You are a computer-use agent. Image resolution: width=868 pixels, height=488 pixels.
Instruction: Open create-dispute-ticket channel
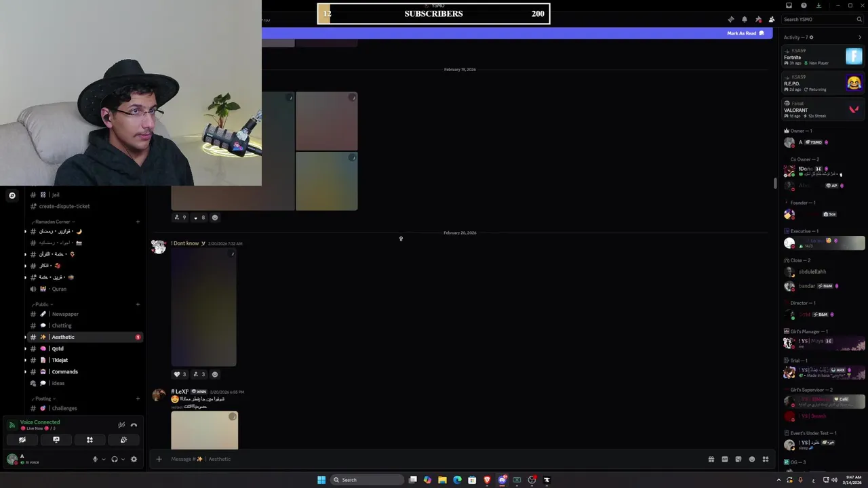(x=85, y=206)
